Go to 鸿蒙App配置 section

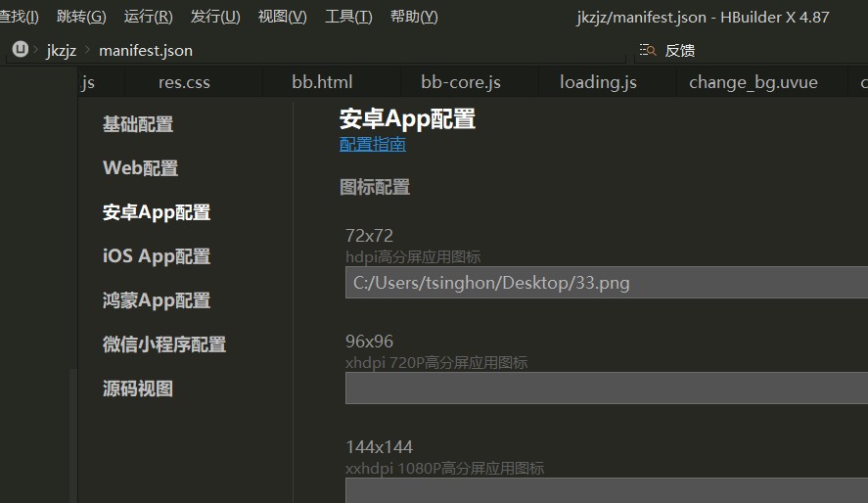[x=157, y=300]
